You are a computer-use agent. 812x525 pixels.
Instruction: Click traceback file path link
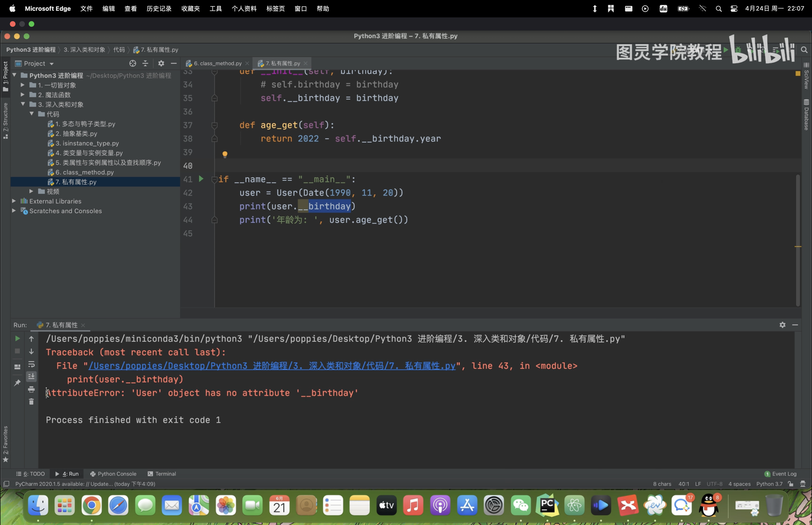pos(272,366)
